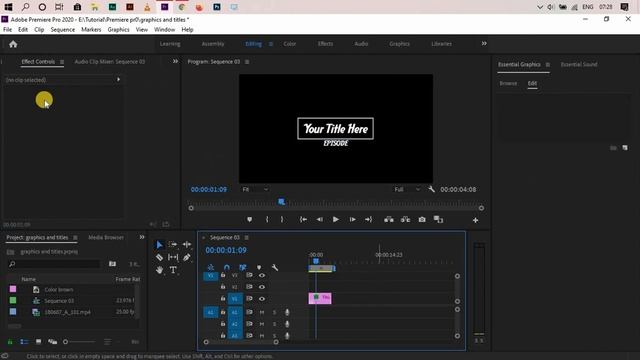This screenshot has width=640, height=360.
Task: Open the Essential Graphics panel menu
Action: click(x=548, y=65)
